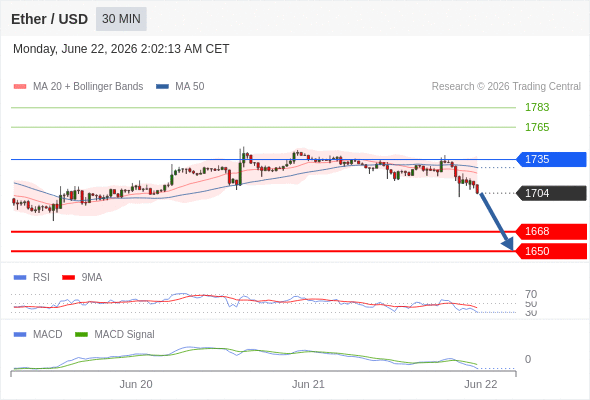
Task: Click the red 1650 support price tag
Action: 551,251
